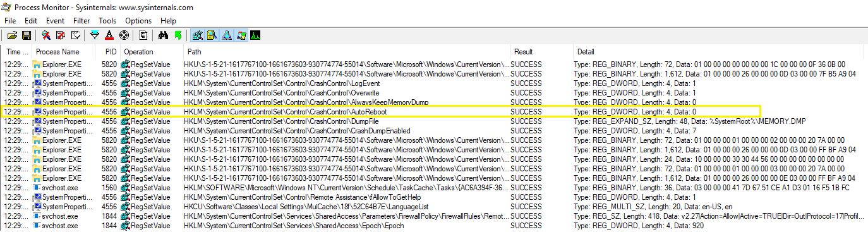Toggle capture with the magnifier icon
The width and height of the screenshot is (868, 232).
(46, 35)
